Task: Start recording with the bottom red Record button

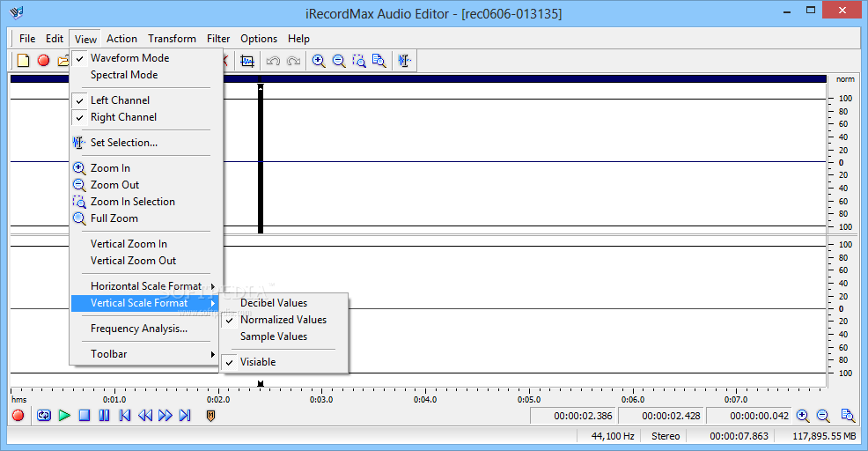Action: (18, 415)
